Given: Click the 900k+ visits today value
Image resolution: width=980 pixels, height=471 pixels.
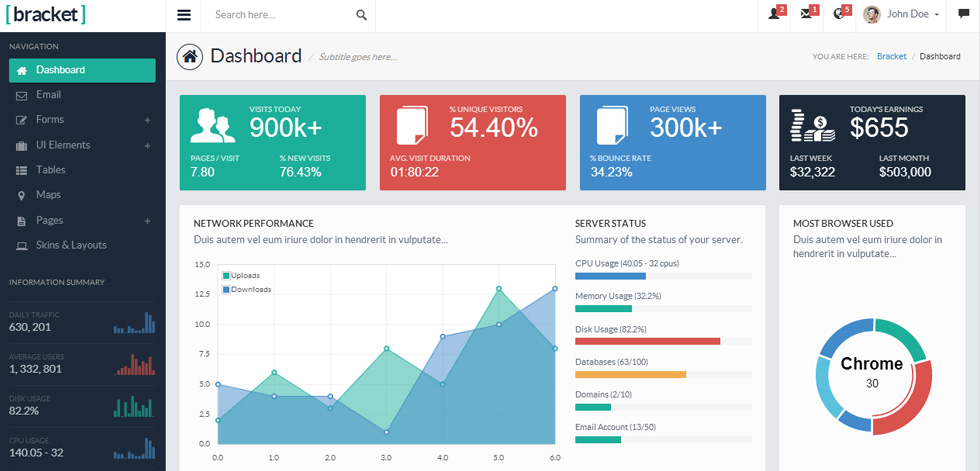Looking at the screenshot, I should click(286, 128).
